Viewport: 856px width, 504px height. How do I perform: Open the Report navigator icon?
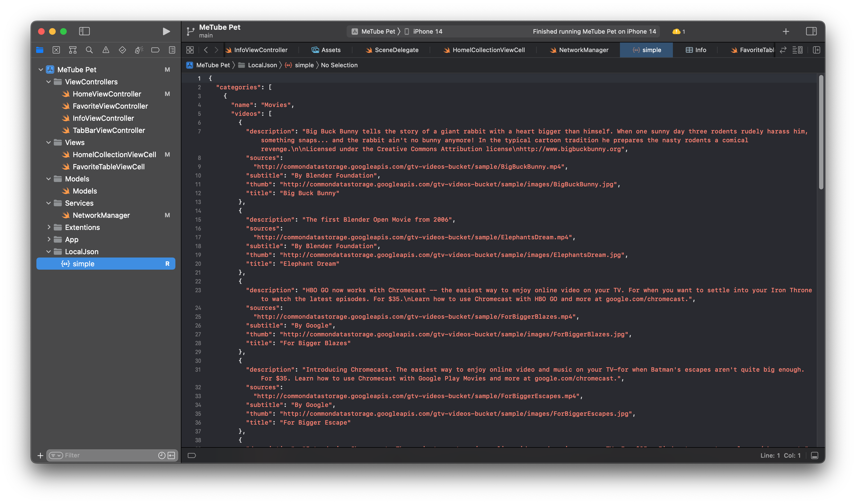tap(172, 50)
